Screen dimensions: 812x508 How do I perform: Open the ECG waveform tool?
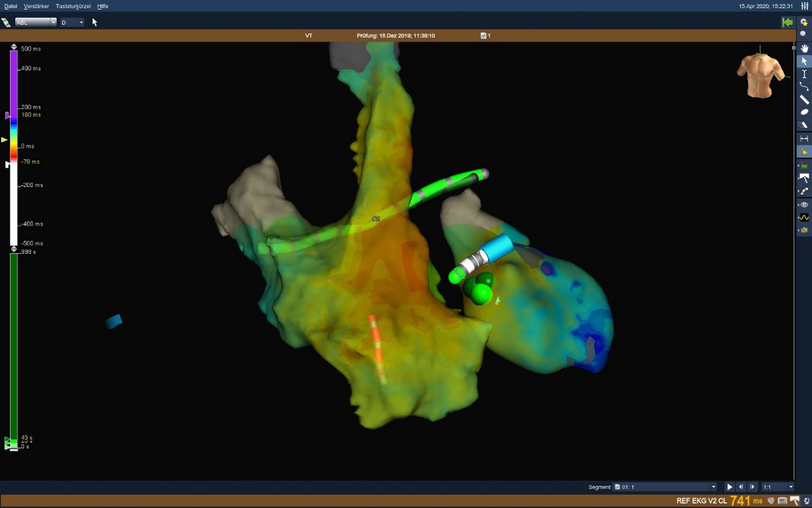pos(803,218)
